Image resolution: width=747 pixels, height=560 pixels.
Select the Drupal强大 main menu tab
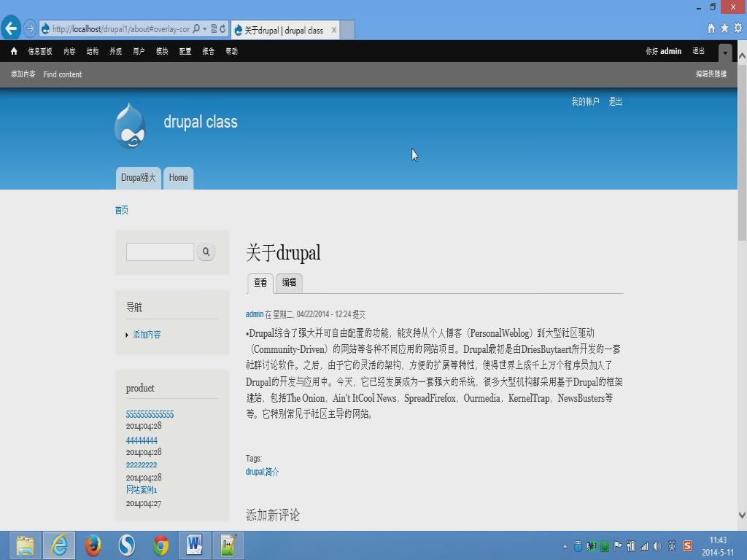138,178
